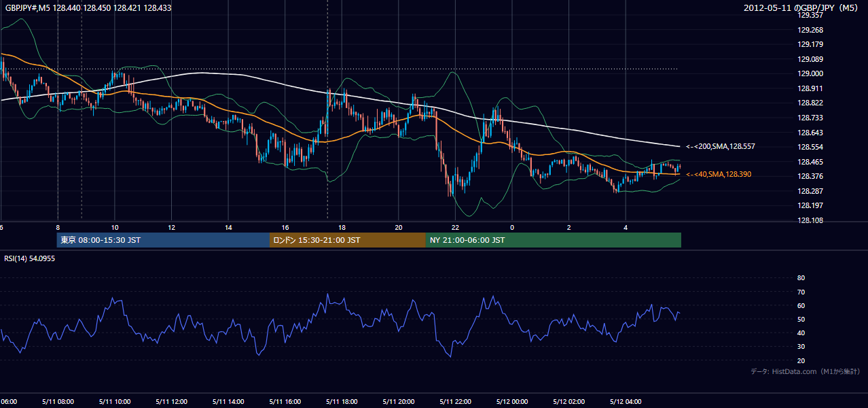Click hour label 18 under the price chart
868x408 pixels.
(x=342, y=227)
